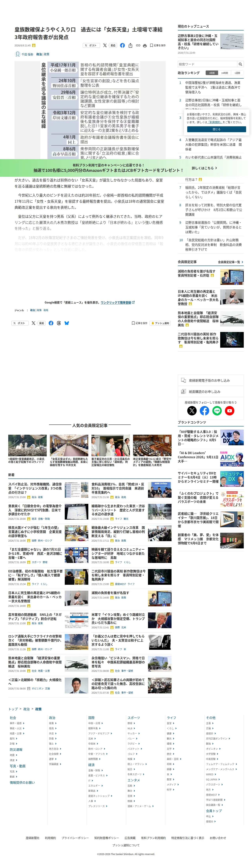Viewport: 252px width, 868px height.
Task: Copy the article URL with the chain-link icon
Action: (x=138, y=46)
